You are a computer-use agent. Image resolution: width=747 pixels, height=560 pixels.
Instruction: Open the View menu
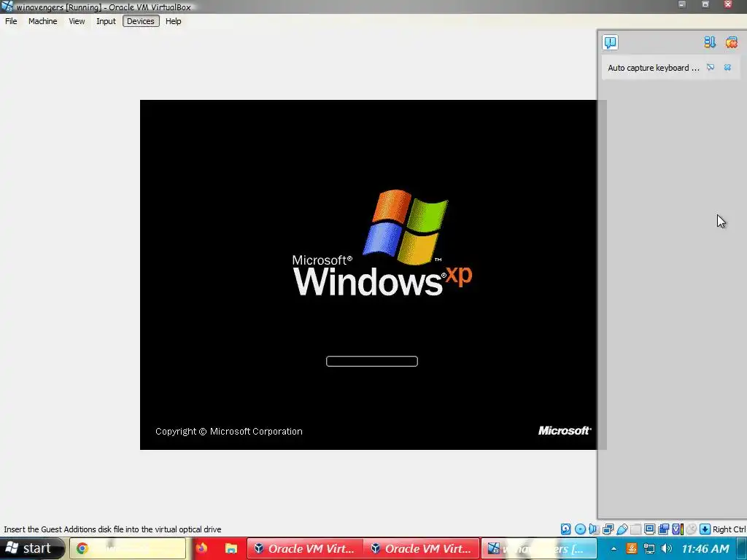(x=77, y=21)
